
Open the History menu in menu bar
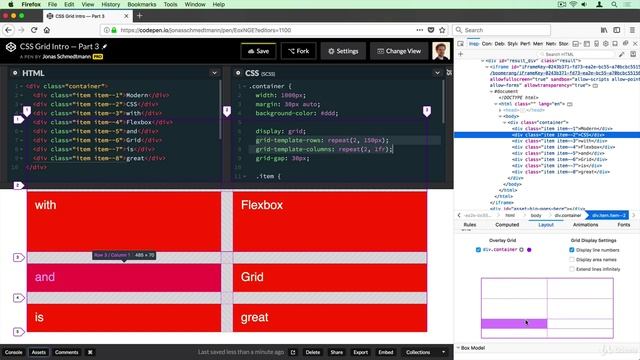111,4
